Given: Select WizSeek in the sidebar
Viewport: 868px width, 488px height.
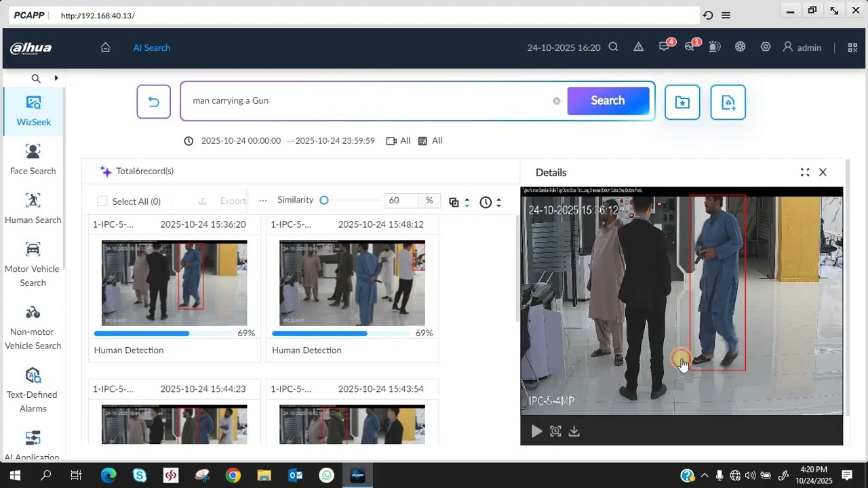Looking at the screenshot, I should [33, 112].
